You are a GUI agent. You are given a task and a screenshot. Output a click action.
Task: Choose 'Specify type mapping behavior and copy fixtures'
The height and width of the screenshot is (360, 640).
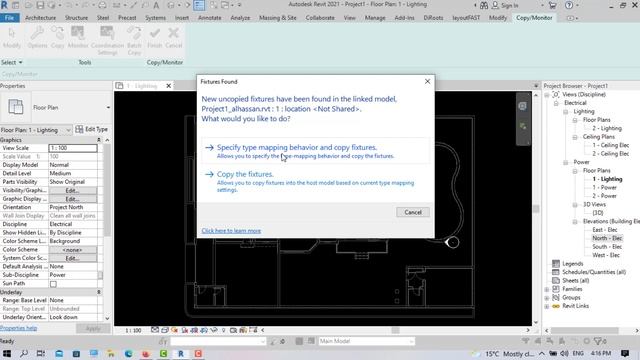(x=316, y=151)
